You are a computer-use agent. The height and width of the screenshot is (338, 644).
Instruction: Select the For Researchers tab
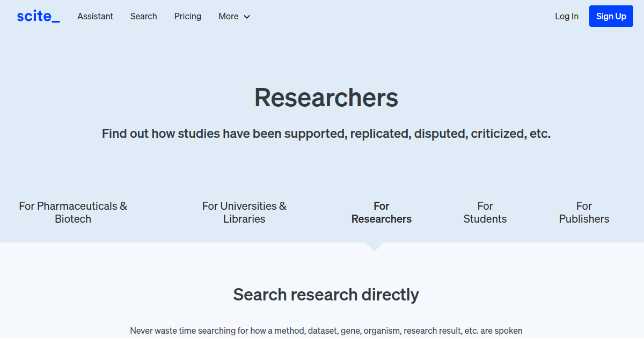click(x=381, y=212)
